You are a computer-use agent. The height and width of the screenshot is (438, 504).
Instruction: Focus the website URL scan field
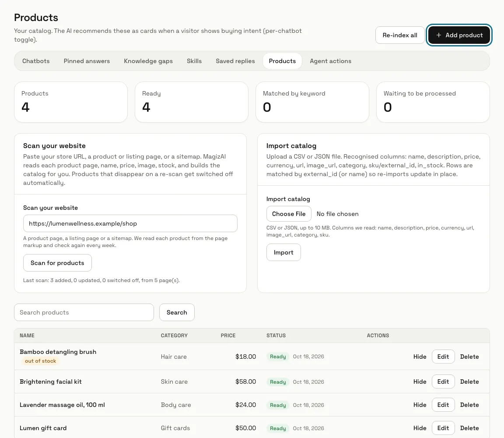click(130, 223)
